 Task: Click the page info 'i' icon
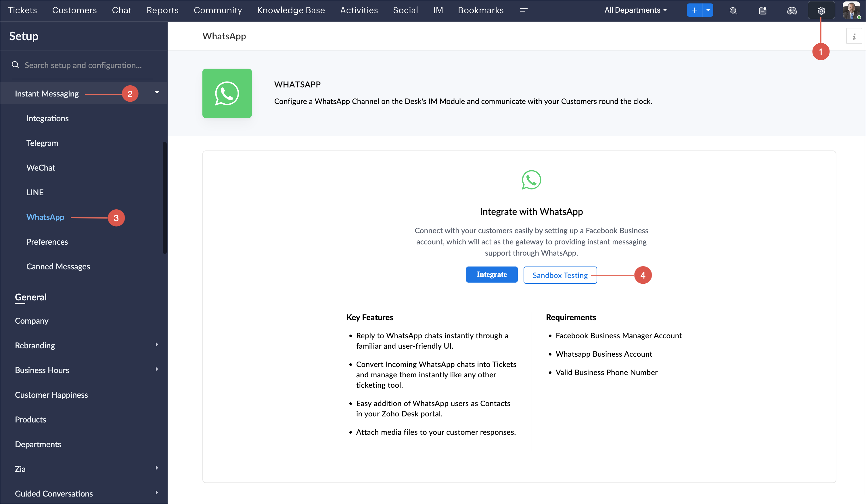click(854, 36)
